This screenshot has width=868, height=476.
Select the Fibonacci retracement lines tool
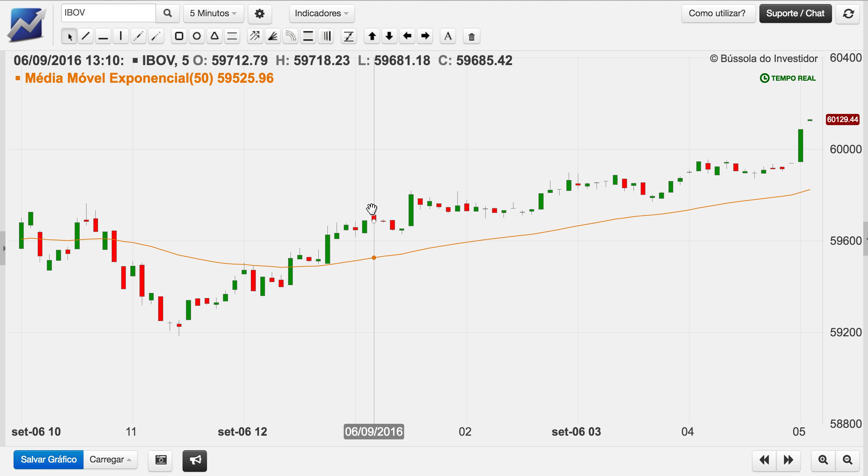(x=308, y=36)
